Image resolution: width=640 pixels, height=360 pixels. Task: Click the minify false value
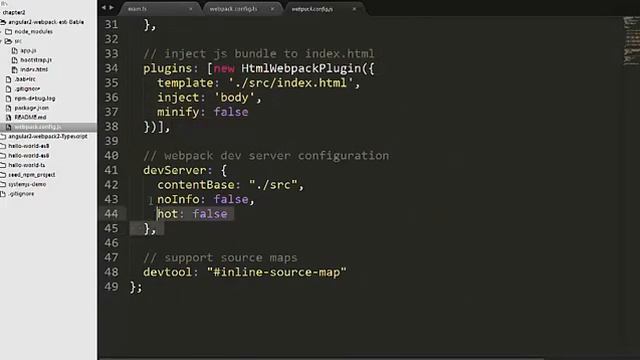point(231,112)
